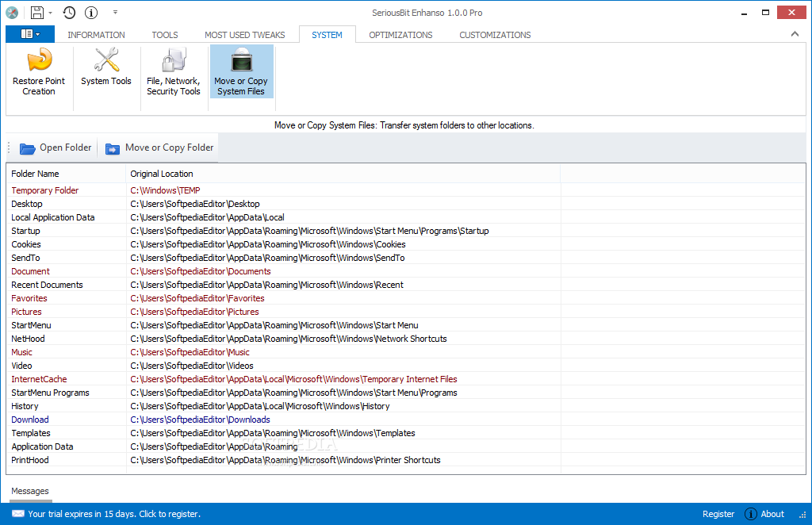This screenshot has width=812, height=525.
Task: Open the blue application menu button
Action: click(30, 34)
